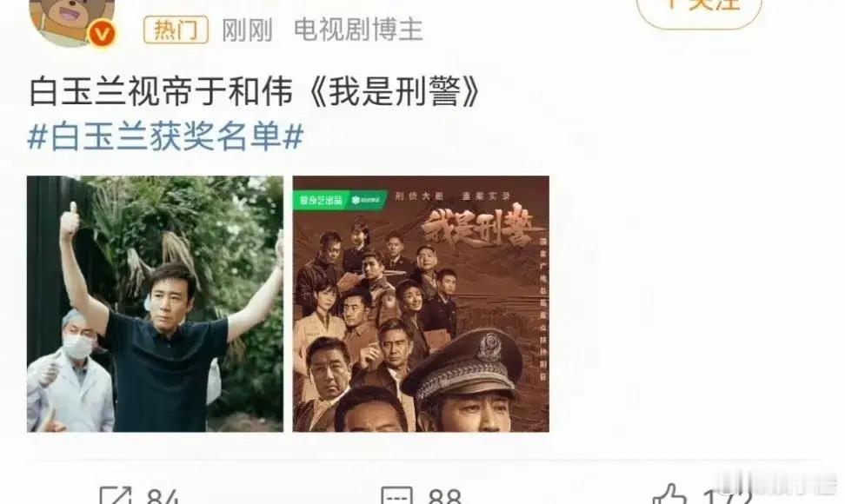This screenshot has height=504, width=845.
Task: Open comments via the speech bubble icon
Action: 396,495
